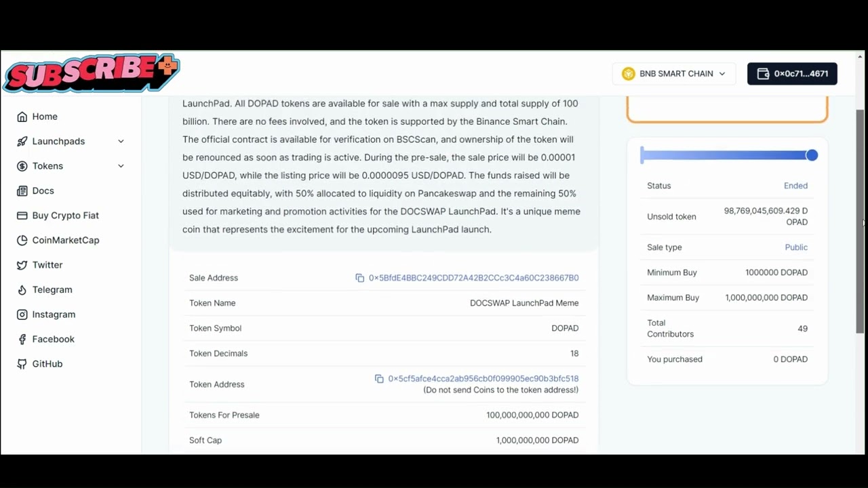This screenshot has height=488, width=868.
Task: Click the sale progress slider handle
Action: 812,155
